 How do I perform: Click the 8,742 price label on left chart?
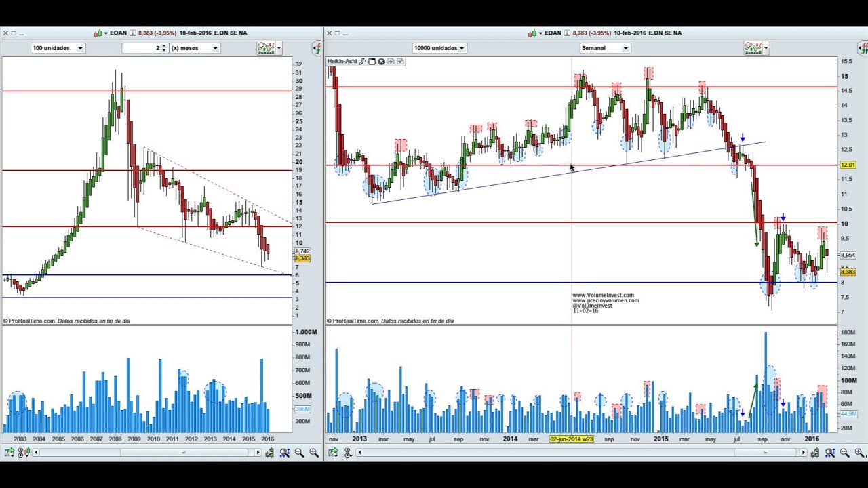302,252
